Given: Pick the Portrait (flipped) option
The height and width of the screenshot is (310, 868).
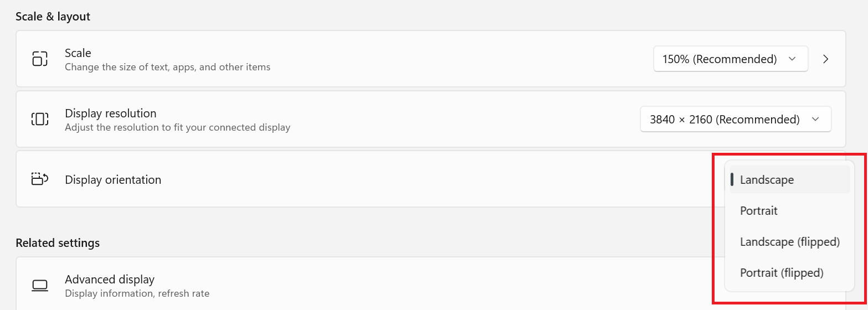Looking at the screenshot, I should tap(782, 273).
